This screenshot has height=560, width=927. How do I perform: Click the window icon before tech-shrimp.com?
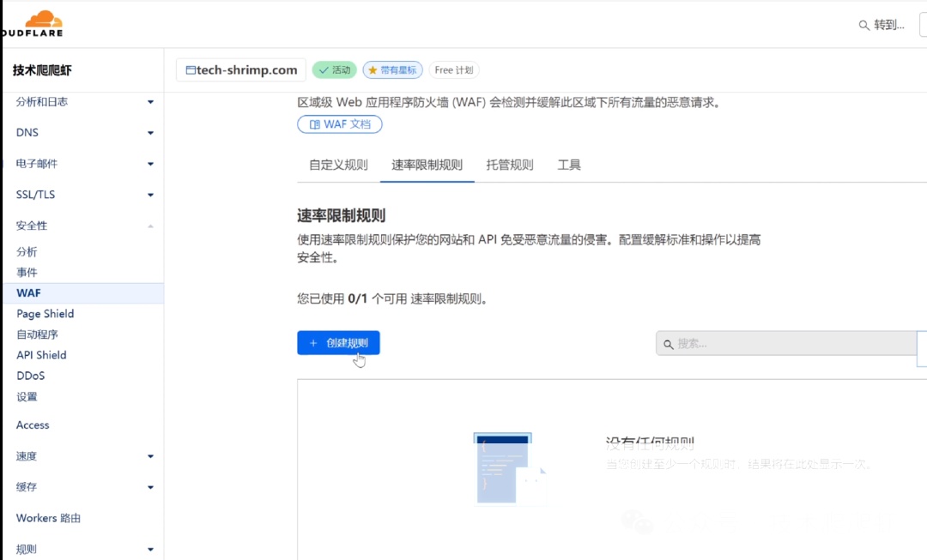191,70
